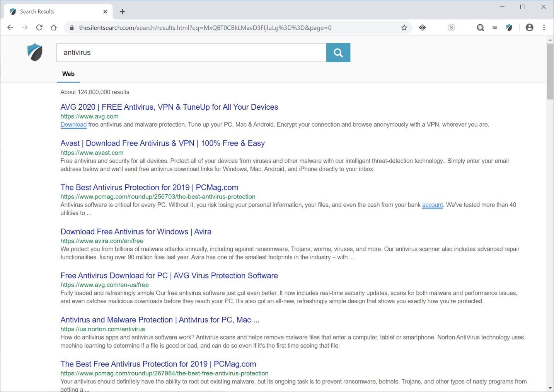Click the account link in PCMag snippet
554x392 pixels.
[x=432, y=205]
